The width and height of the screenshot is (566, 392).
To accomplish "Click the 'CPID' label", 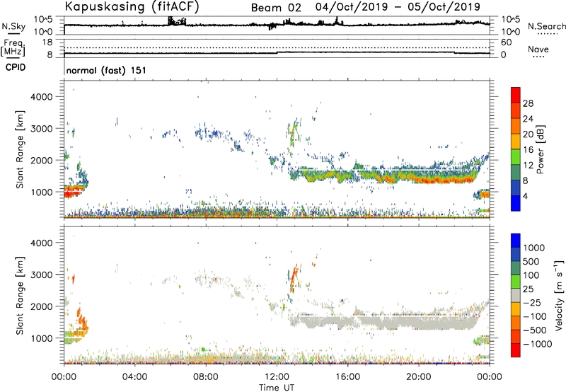I will 15,67.
